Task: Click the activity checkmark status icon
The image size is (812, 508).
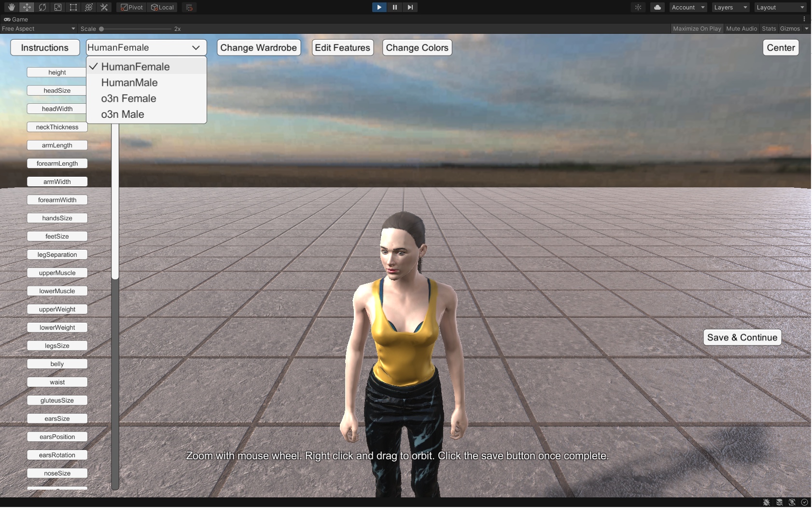Action: pyautogui.click(x=804, y=502)
